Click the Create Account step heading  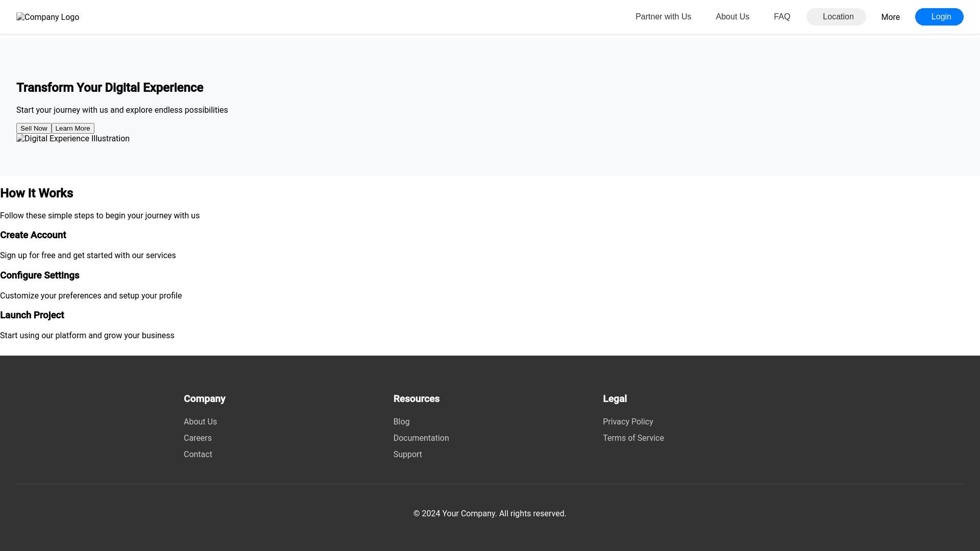click(x=33, y=235)
